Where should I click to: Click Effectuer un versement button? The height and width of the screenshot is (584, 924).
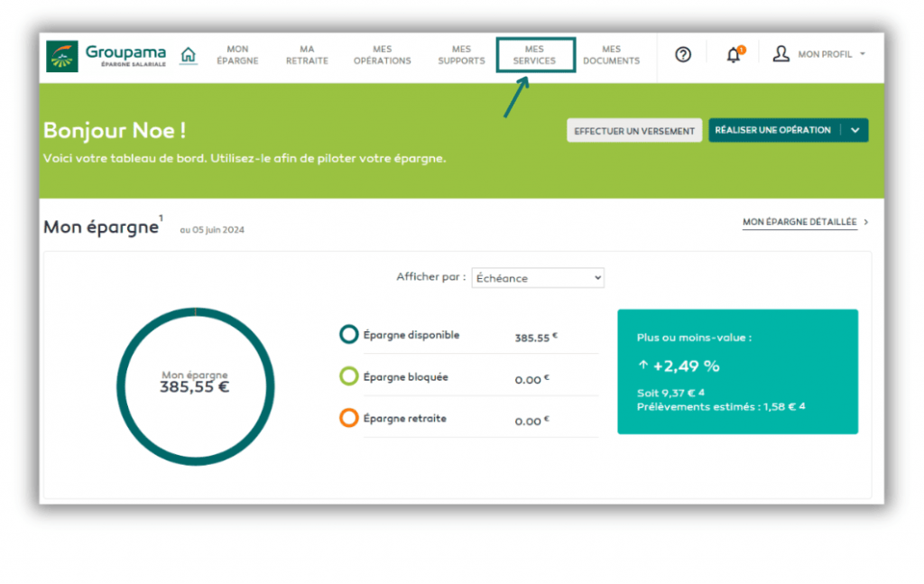coord(634,131)
